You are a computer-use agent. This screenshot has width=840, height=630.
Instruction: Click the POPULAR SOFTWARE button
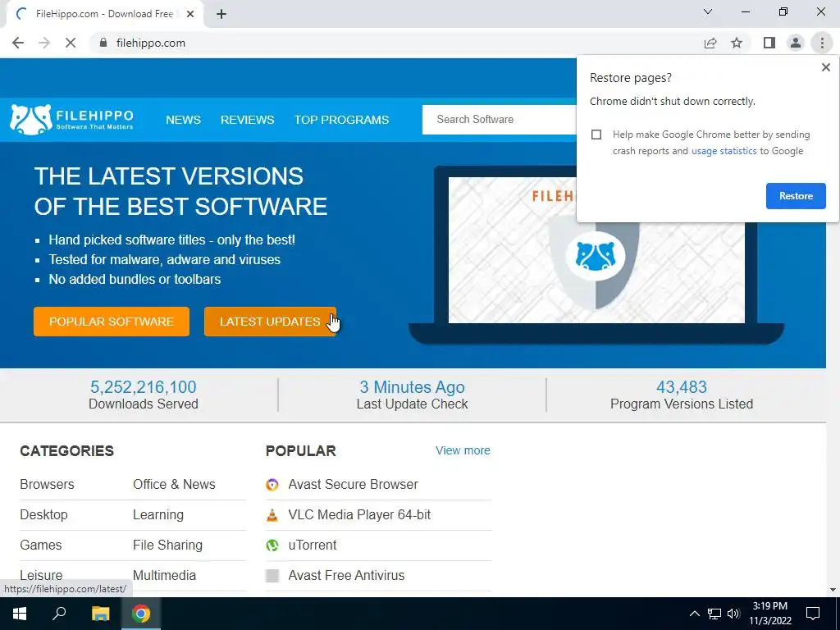[x=112, y=322]
